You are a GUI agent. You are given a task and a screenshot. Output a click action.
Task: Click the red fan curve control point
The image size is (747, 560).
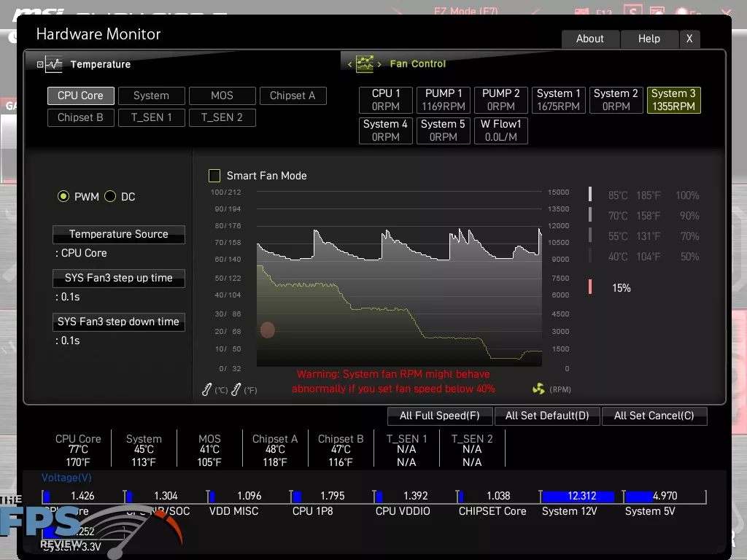[268, 330]
